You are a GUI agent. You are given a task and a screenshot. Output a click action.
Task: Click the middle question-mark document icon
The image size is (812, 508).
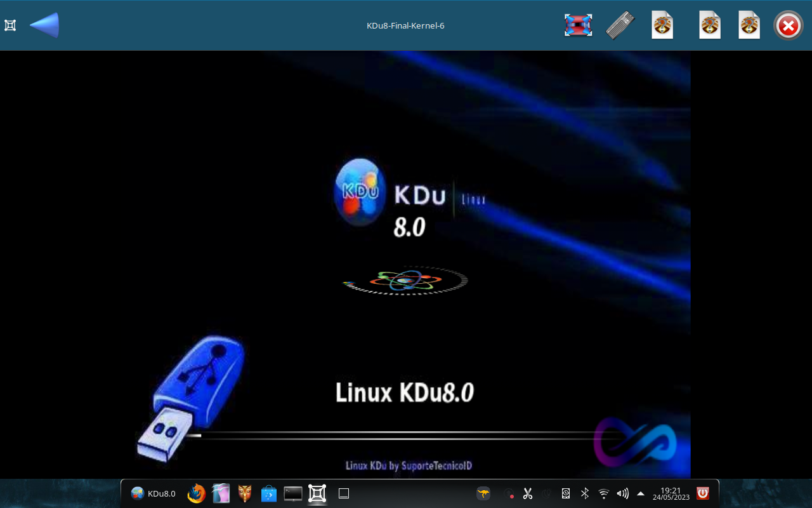pyautogui.click(x=710, y=25)
